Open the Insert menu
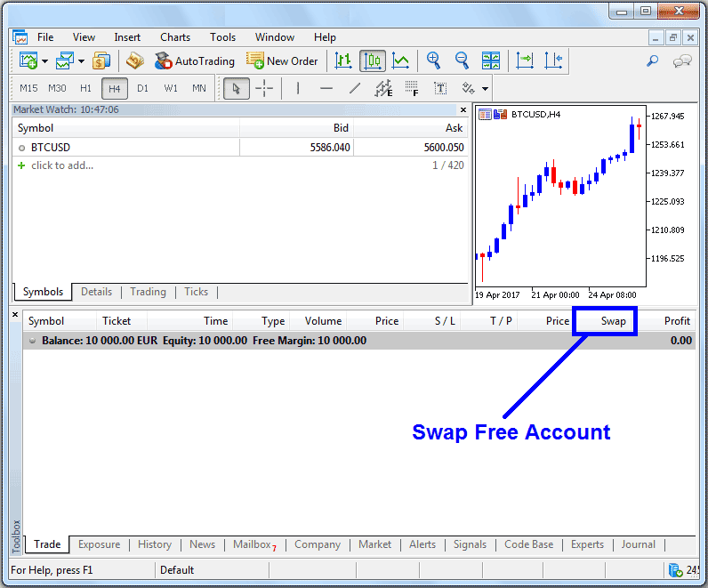This screenshot has width=708, height=588. click(x=127, y=37)
